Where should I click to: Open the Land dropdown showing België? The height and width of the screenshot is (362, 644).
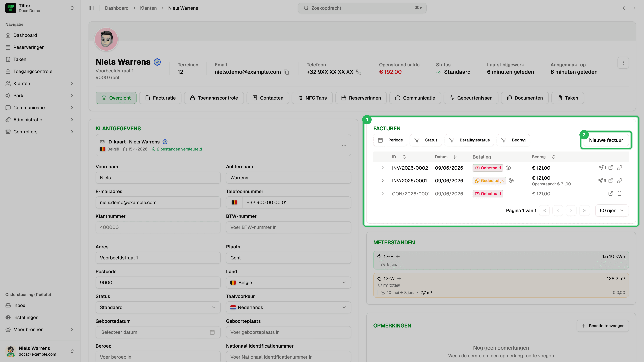coord(288,283)
